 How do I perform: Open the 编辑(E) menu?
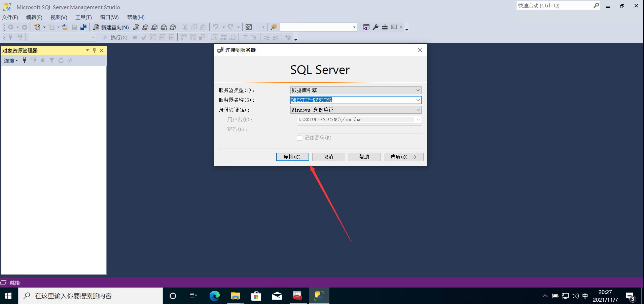click(34, 17)
